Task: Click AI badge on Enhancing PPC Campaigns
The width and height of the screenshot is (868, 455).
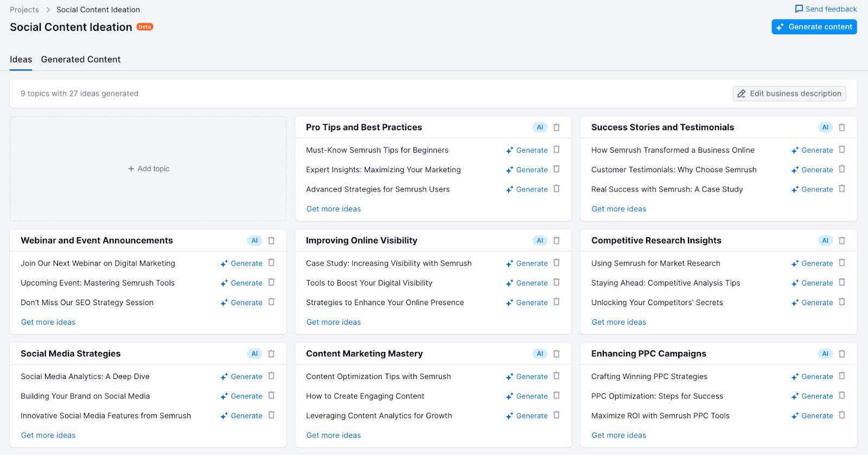Action: [x=825, y=354]
